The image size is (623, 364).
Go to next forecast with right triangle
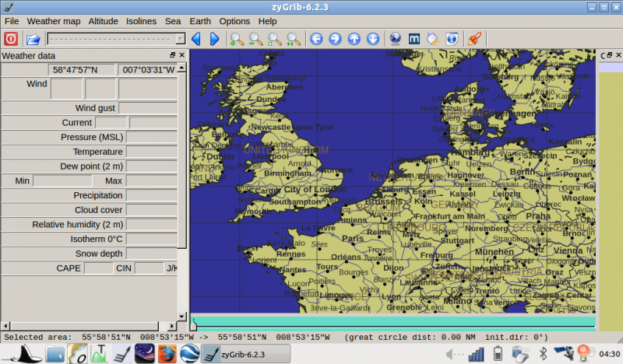click(214, 38)
